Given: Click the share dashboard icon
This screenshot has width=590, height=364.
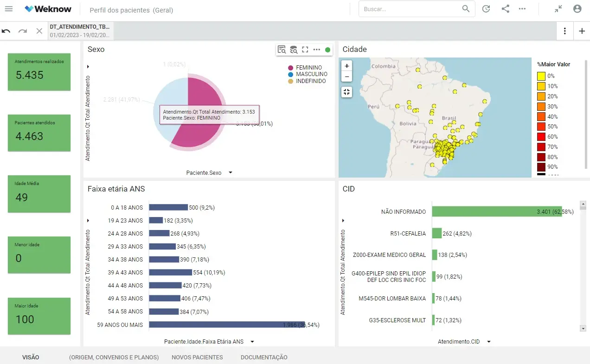Looking at the screenshot, I should click(506, 9).
